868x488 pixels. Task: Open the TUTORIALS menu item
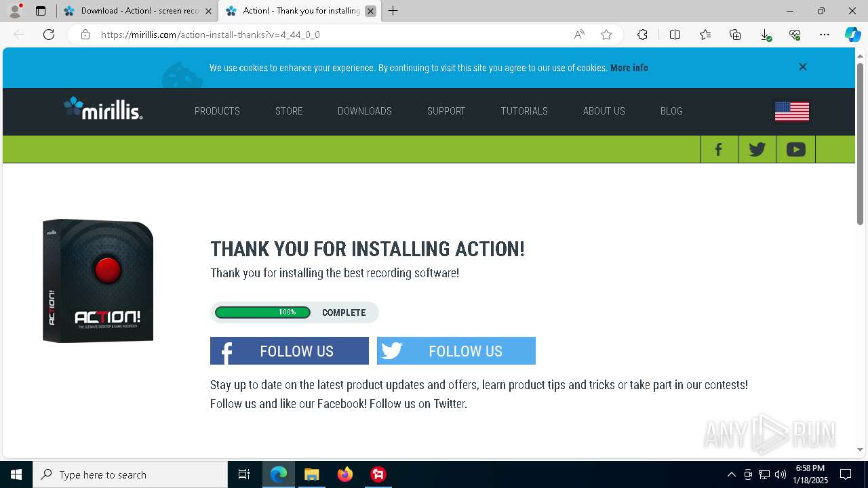coord(524,111)
